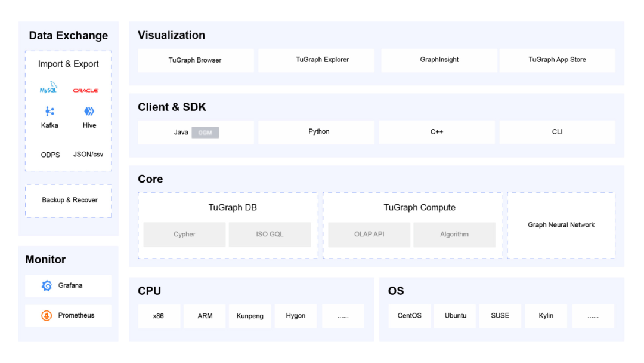This screenshot has height=363, width=644.
Task: Click the Cypher block under TuGraph DB
Action: click(184, 234)
